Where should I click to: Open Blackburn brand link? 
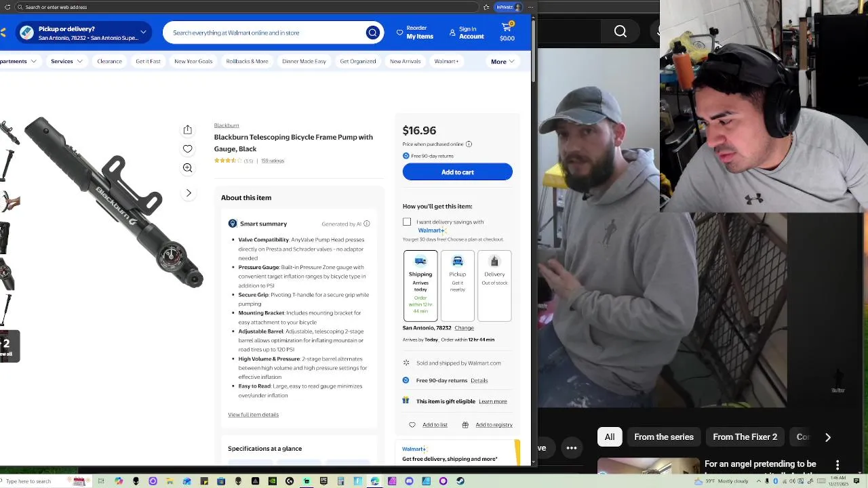(x=226, y=125)
